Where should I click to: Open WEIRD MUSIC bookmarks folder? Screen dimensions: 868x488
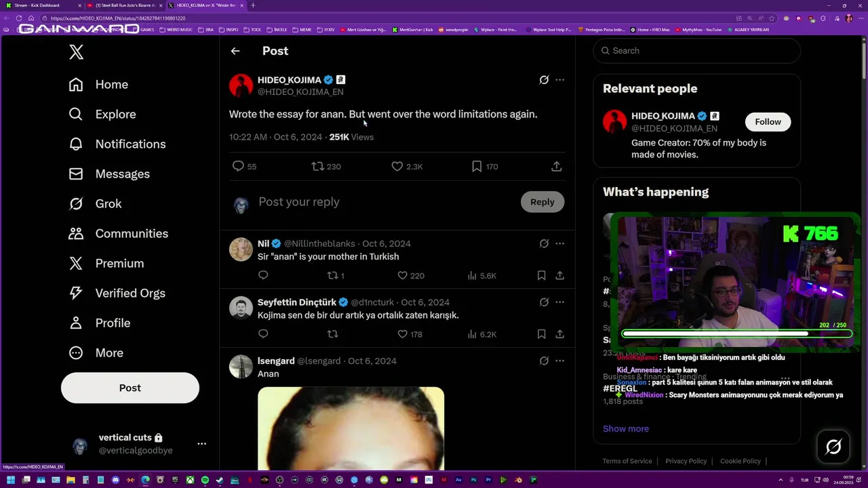(x=176, y=30)
